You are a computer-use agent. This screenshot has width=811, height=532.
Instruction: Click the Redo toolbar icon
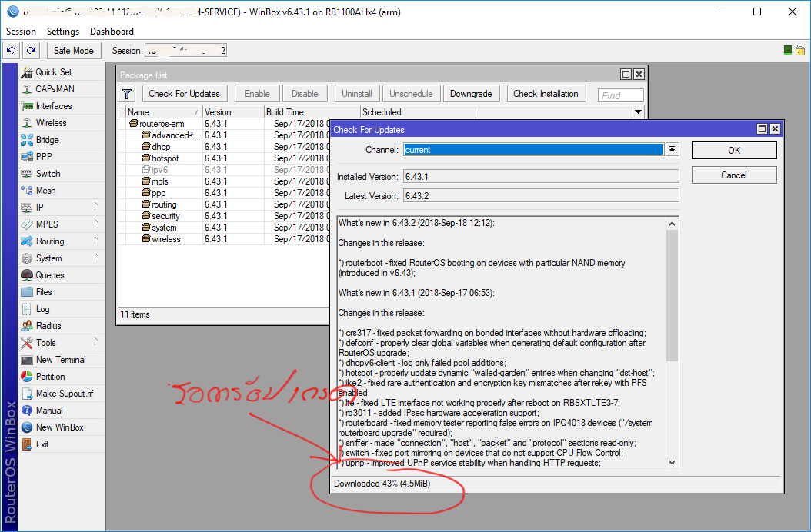coord(31,51)
